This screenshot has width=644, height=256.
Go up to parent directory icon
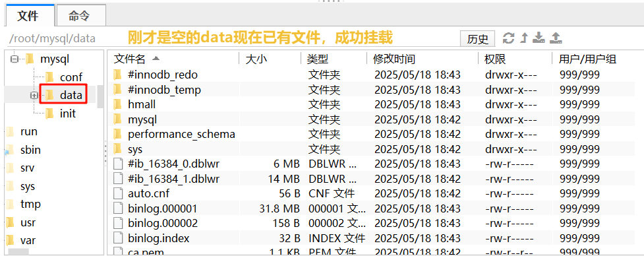pyautogui.click(x=523, y=38)
